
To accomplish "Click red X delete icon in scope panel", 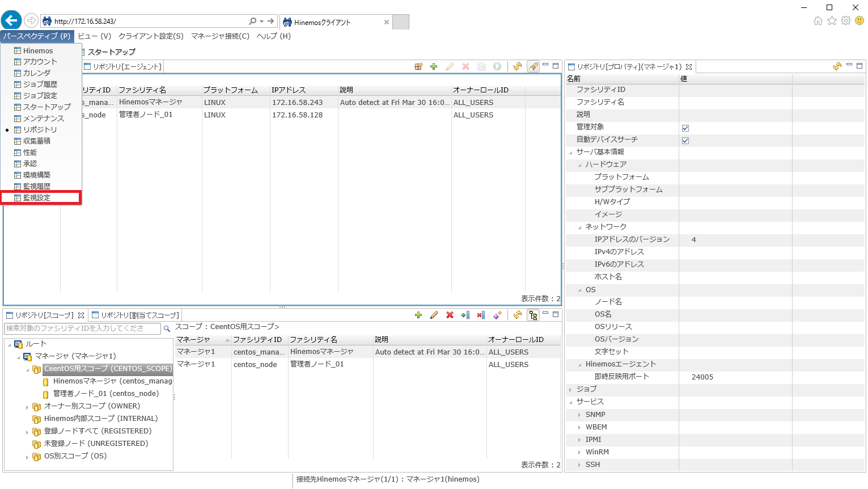I will (x=450, y=315).
